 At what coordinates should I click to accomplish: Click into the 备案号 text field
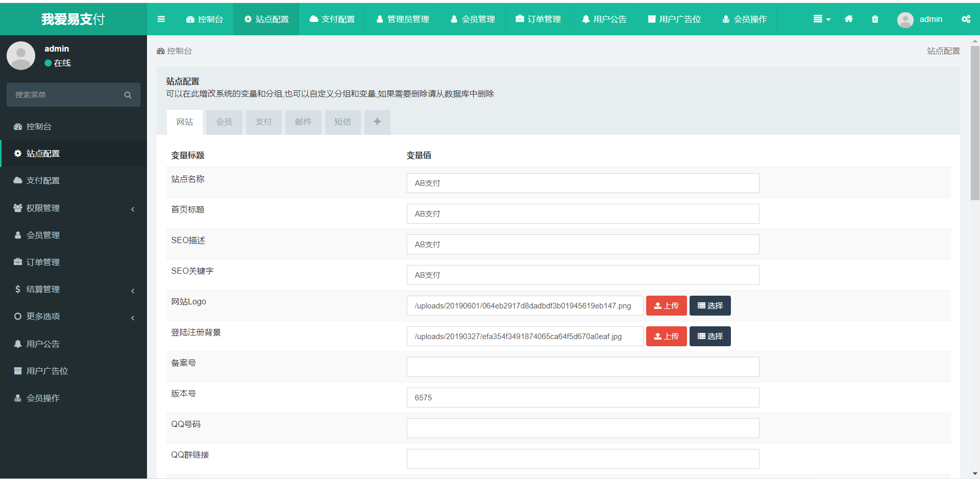pyautogui.click(x=582, y=367)
